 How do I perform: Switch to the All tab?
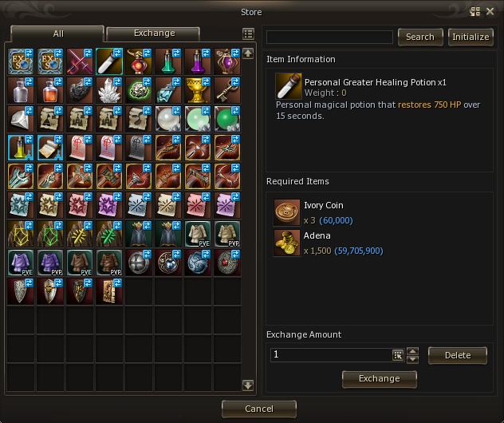point(58,34)
